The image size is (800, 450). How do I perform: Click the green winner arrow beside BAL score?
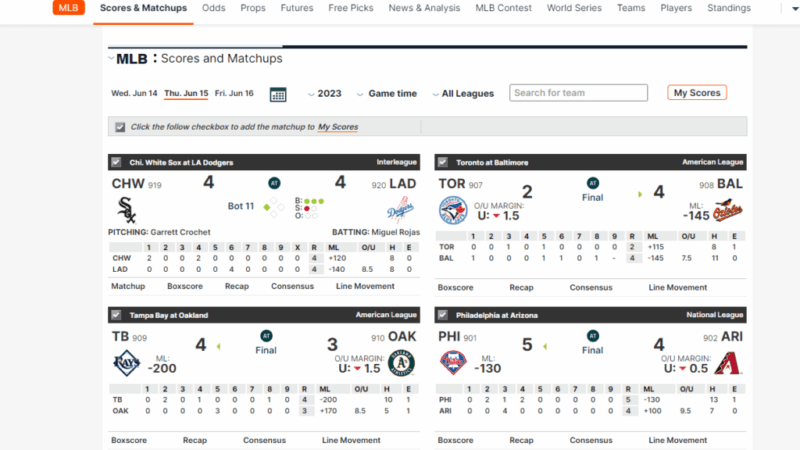coord(640,194)
